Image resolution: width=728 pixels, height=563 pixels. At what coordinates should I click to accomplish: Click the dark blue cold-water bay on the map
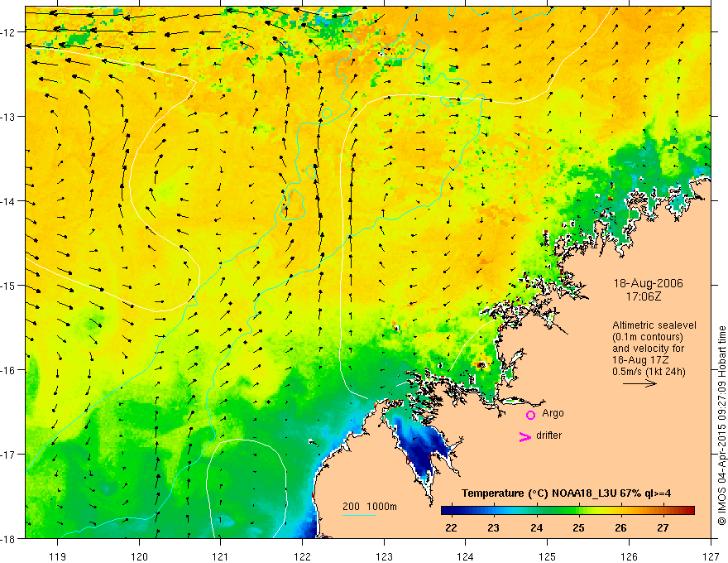(x=423, y=448)
